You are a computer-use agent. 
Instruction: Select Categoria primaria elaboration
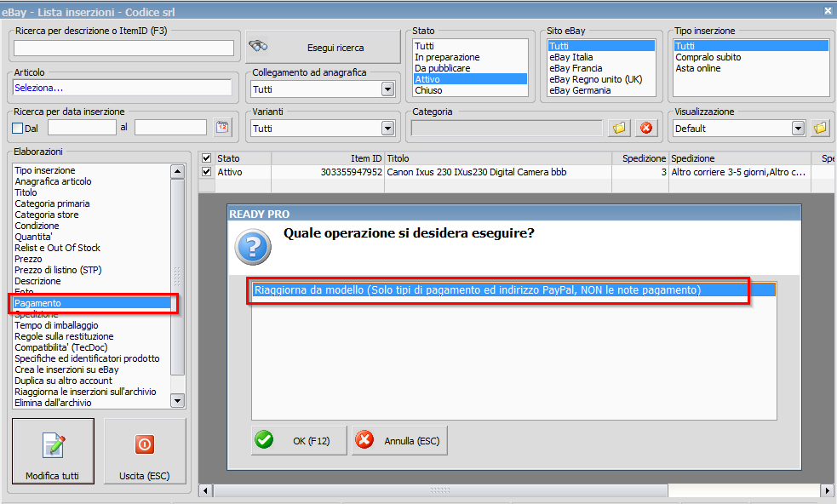point(91,203)
